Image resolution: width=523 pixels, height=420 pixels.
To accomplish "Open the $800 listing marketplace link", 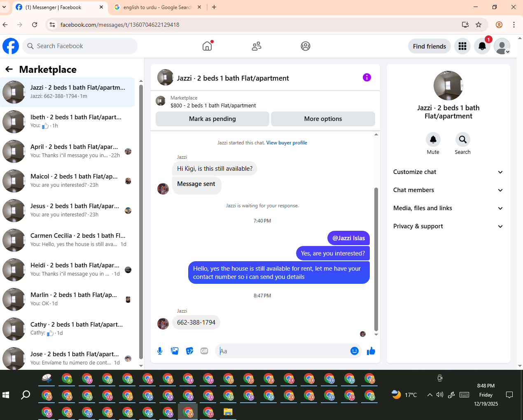I will click(x=213, y=105).
